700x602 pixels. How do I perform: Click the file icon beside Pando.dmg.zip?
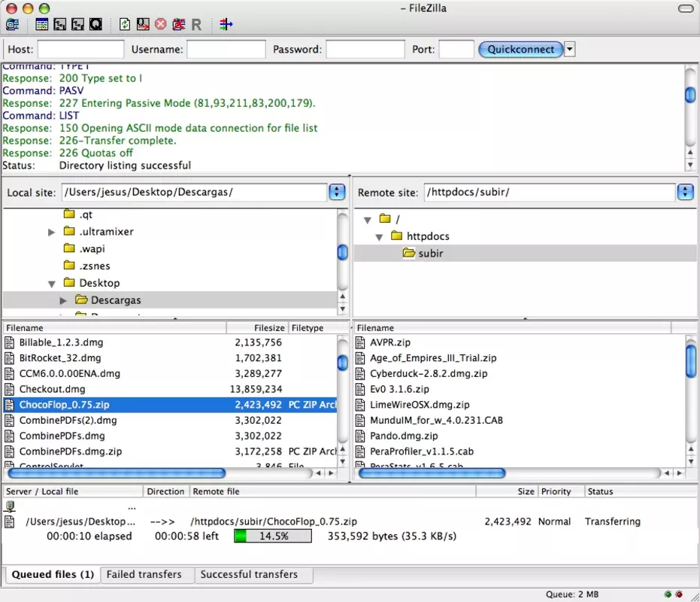360,436
